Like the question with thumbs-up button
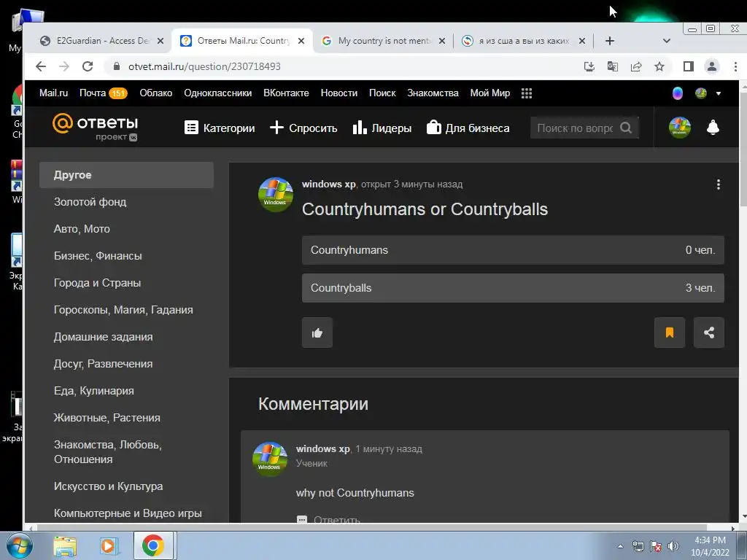Viewport: 747px width, 560px height. pos(317,332)
